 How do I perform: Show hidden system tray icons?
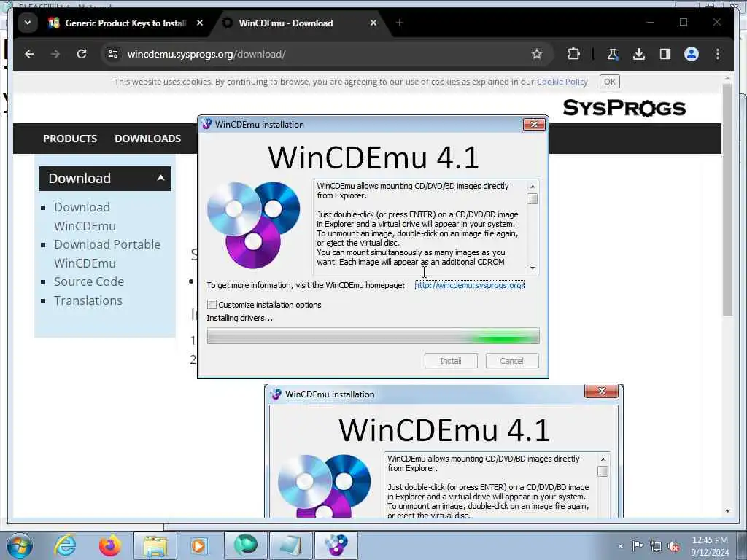point(620,546)
